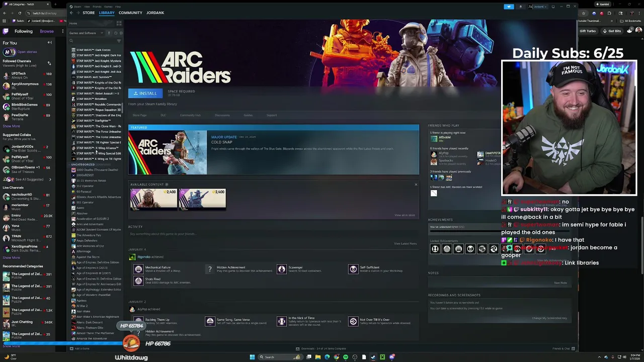Screen dimensions: 644x362
Task: Switch to the LIBRARY tab in Steam
Action: pyautogui.click(x=107, y=13)
